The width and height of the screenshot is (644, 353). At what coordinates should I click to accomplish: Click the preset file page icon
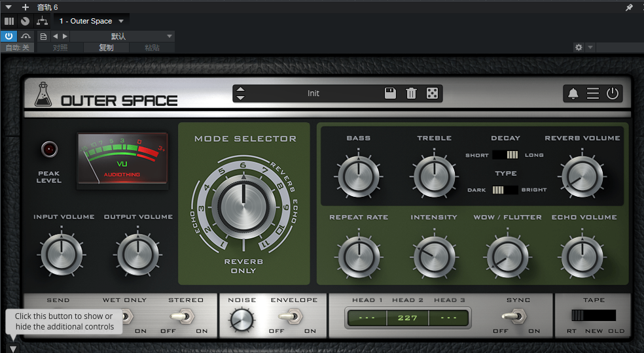(43, 37)
